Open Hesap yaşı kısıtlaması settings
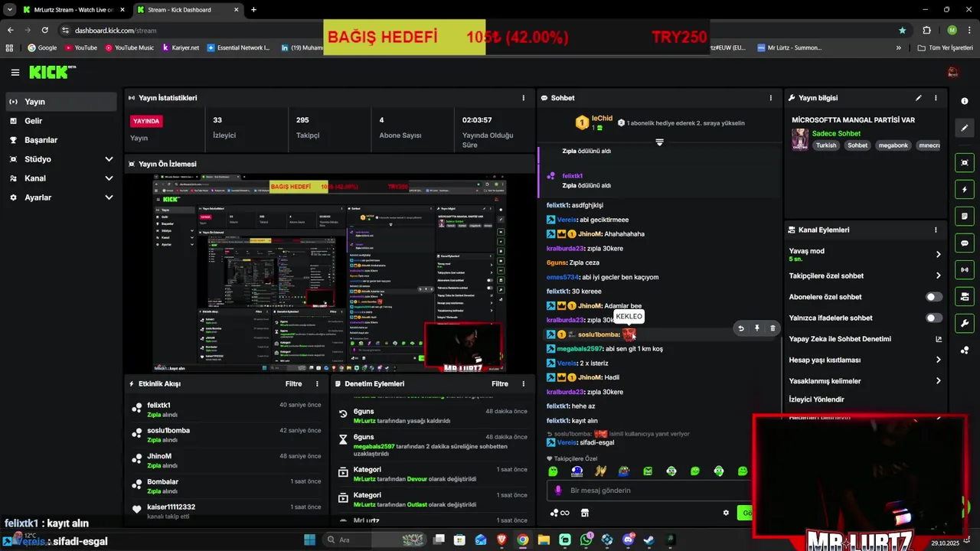The width and height of the screenshot is (980, 551). click(x=865, y=360)
